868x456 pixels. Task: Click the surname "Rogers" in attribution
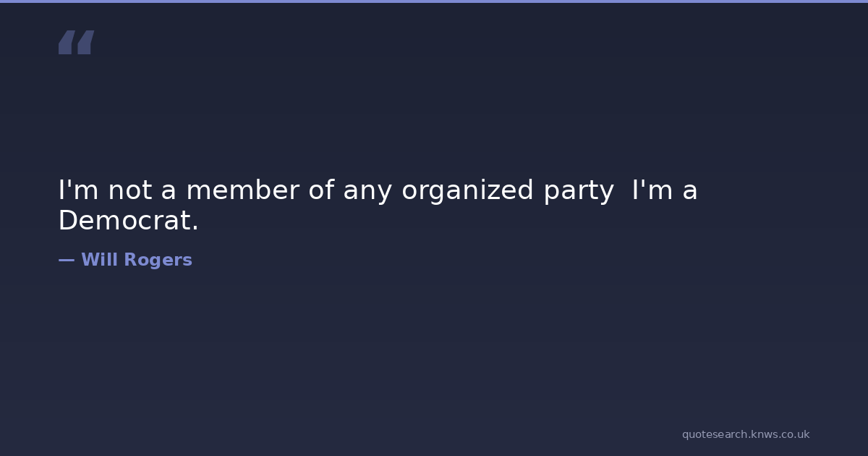point(158,260)
